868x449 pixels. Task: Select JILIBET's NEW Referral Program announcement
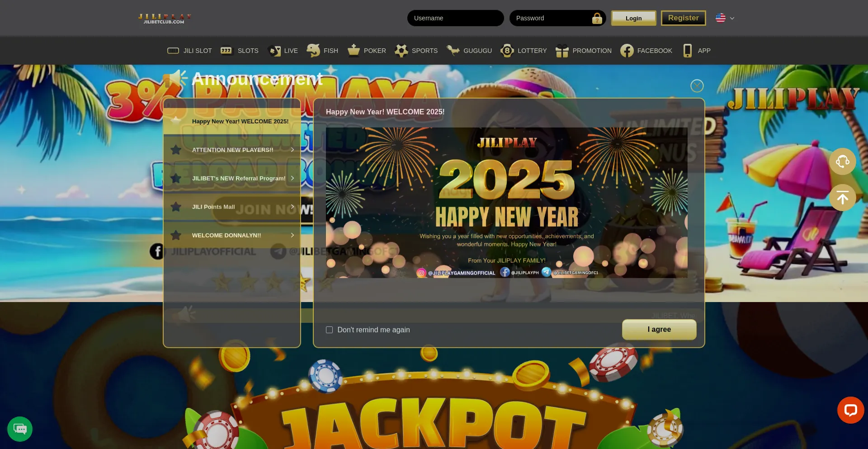tap(232, 178)
